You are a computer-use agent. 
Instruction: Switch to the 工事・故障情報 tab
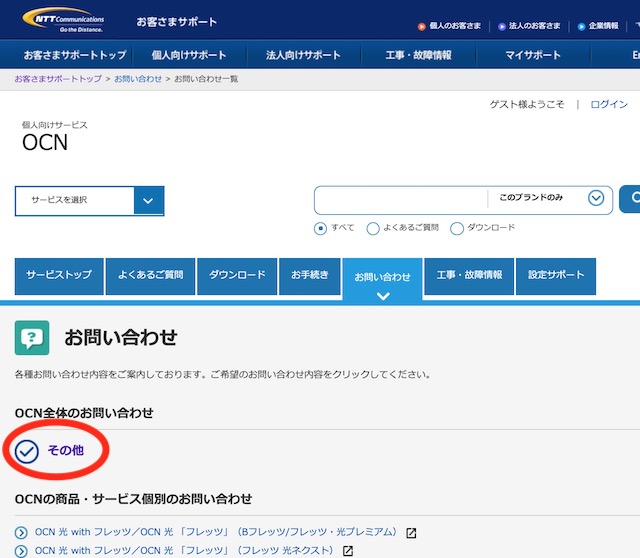tap(469, 276)
